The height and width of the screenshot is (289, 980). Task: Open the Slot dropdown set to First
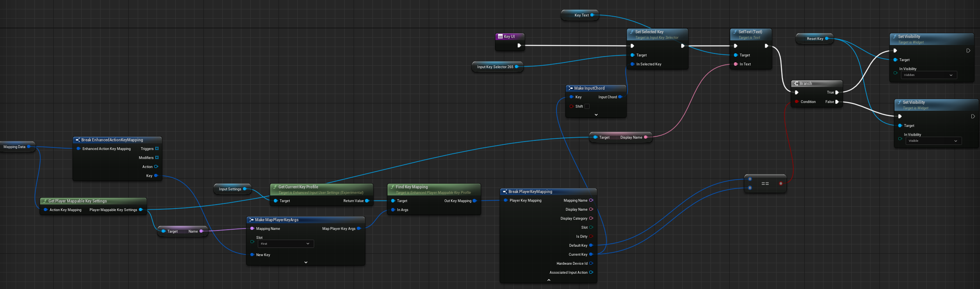pyautogui.click(x=286, y=244)
